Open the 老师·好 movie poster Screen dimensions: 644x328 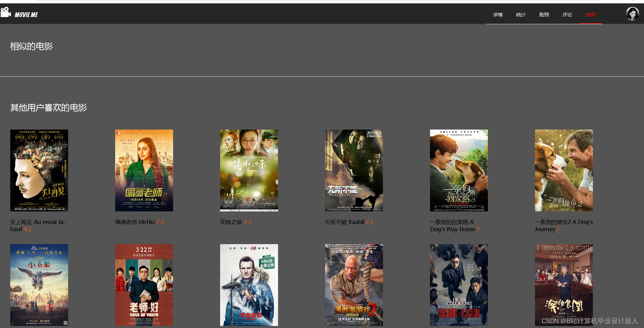coord(144,285)
